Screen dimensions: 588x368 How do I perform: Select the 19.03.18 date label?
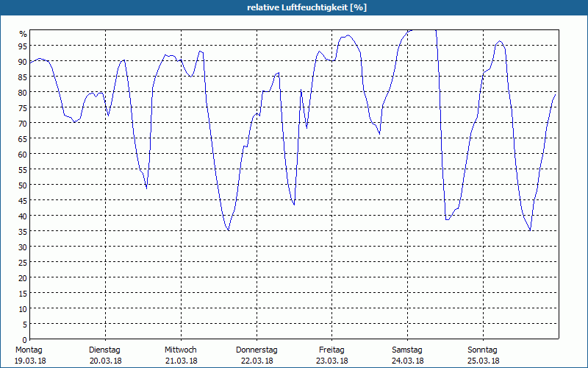click(30, 361)
